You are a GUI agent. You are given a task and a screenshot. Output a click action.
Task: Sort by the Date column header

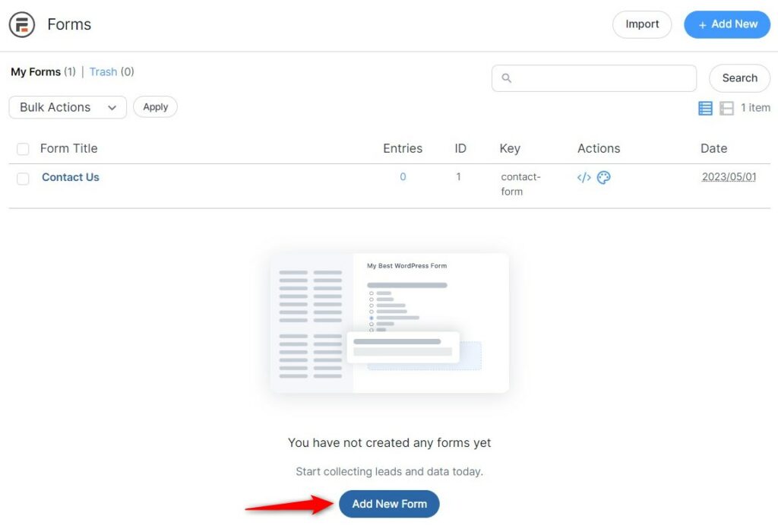[714, 148]
